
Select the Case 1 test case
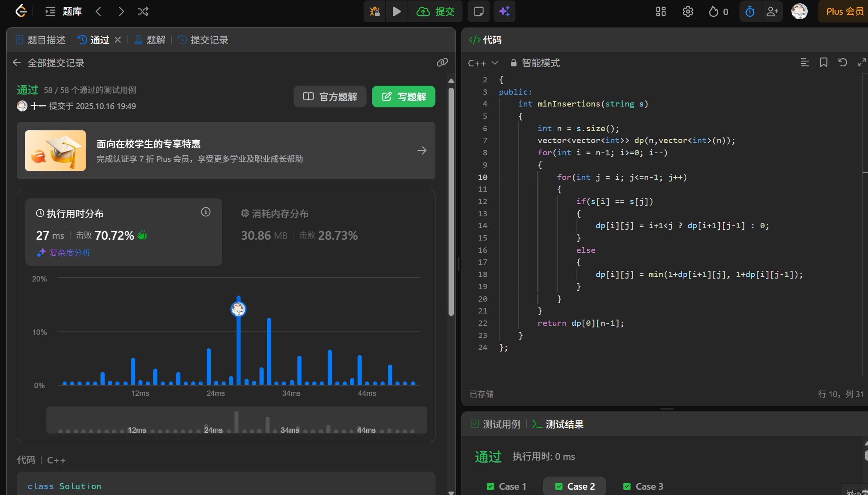pos(506,486)
